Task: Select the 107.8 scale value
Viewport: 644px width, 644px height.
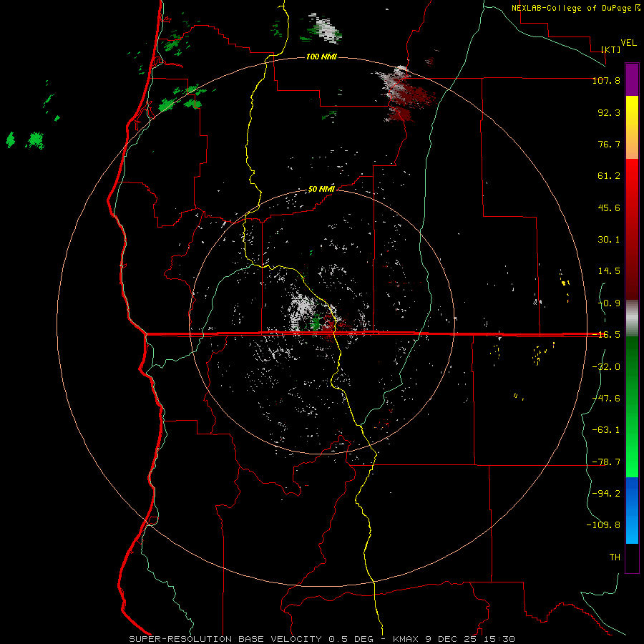Action: (x=606, y=80)
